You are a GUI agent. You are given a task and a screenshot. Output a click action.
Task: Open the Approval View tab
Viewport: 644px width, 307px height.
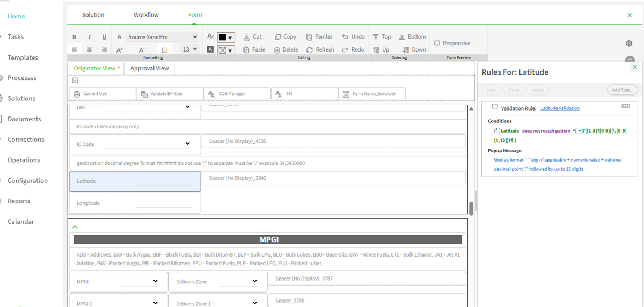tap(150, 68)
